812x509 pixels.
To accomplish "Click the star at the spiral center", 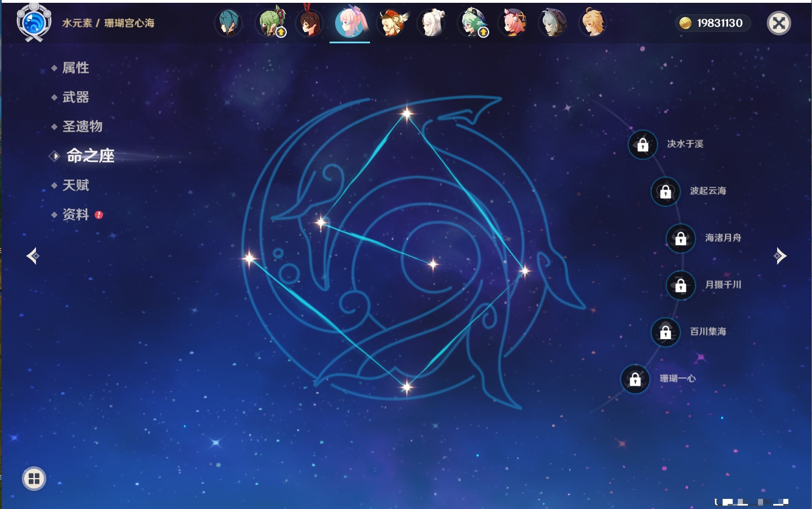I will [433, 264].
